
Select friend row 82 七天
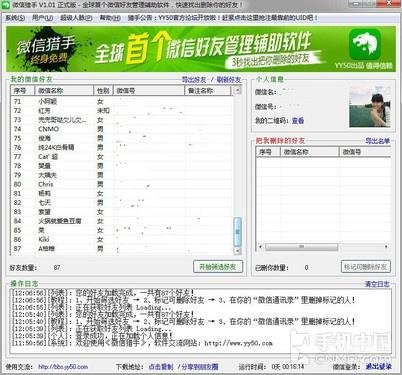(122, 203)
